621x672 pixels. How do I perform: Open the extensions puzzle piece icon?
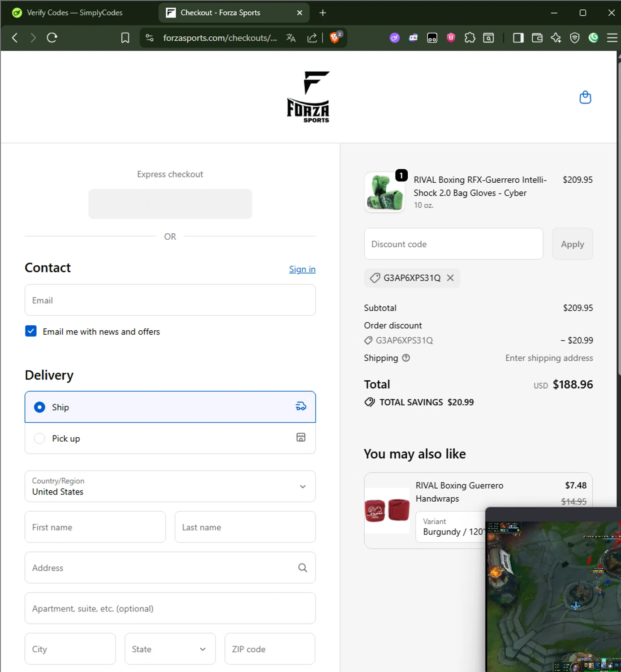point(470,38)
